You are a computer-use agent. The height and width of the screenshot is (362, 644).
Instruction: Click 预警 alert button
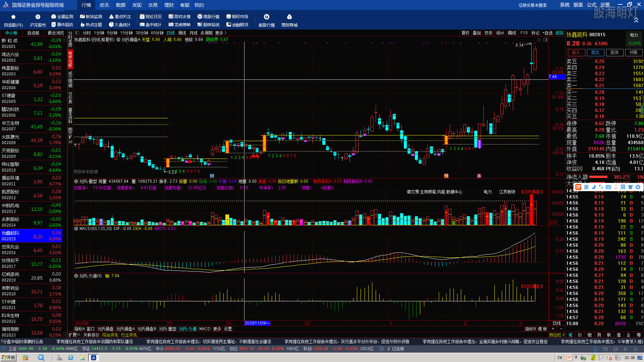634,52
